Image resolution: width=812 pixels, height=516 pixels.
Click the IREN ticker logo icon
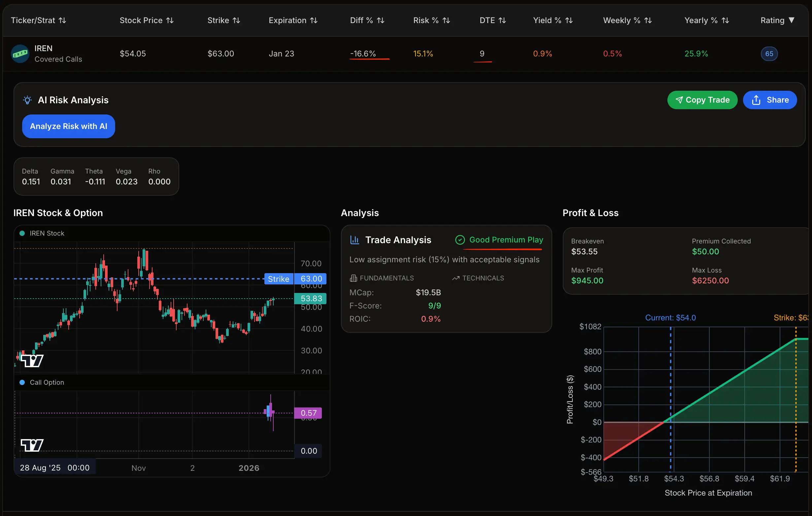coord(20,53)
